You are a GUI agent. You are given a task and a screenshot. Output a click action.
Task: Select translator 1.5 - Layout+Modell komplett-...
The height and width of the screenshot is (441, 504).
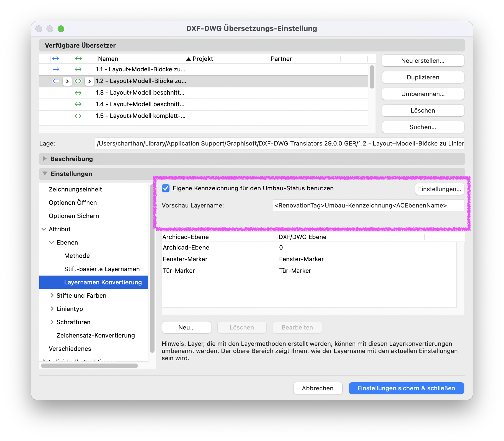point(204,116)
